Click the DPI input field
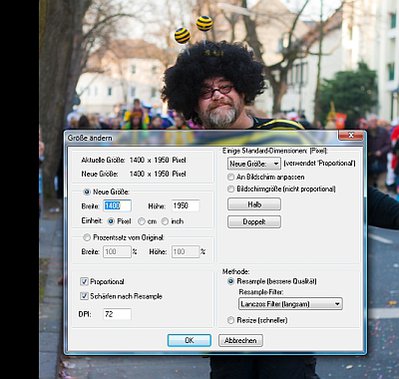 coord(117,314)
